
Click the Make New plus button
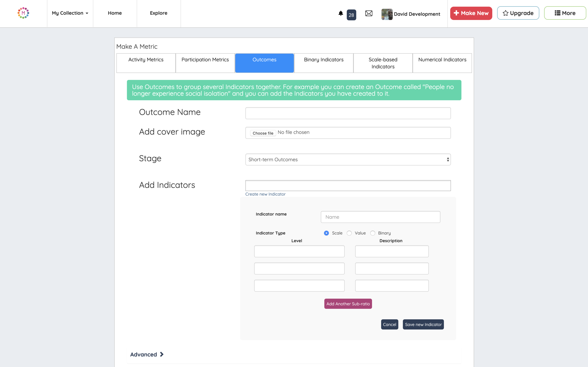[x=471, y=13]
